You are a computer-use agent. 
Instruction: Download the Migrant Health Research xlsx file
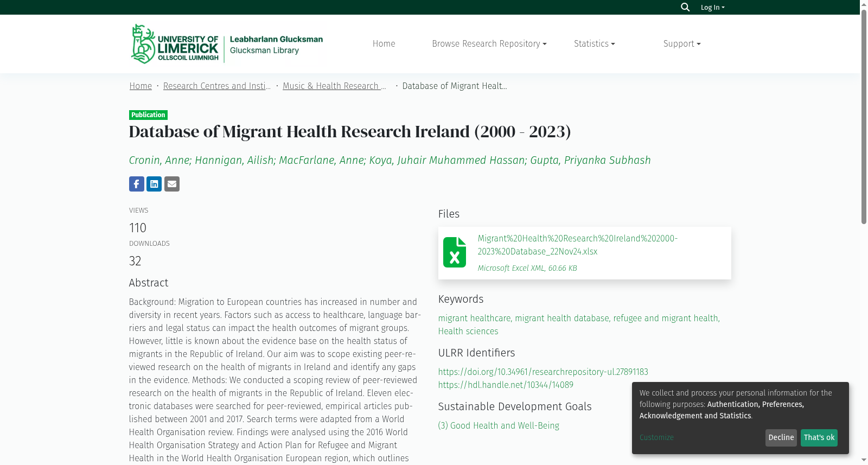(578, 245)
